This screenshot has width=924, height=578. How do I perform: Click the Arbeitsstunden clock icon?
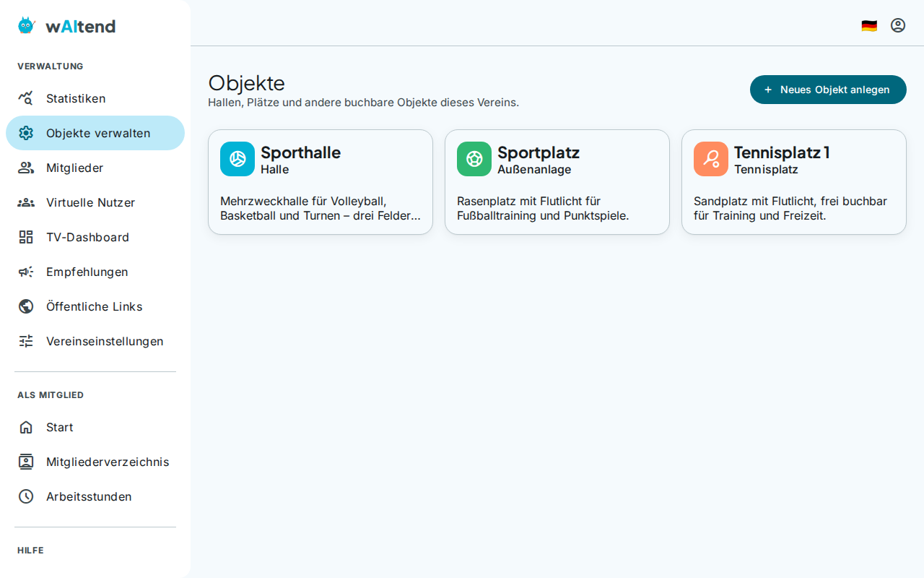(x=26, y=496)
